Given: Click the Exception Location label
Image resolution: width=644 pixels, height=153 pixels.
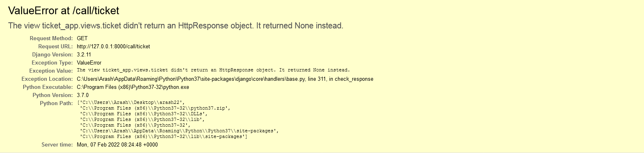Looking at the screenshot, I should point(47,79).
